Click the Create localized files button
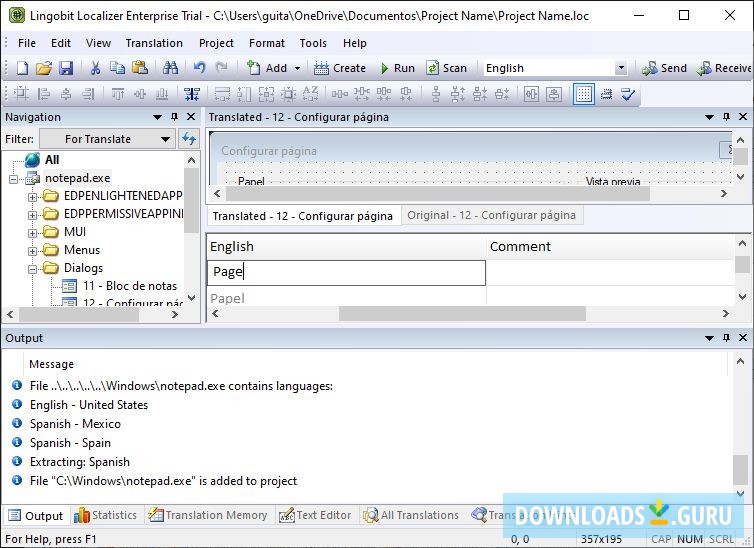The image size is (754, 548). click(340, 68)
